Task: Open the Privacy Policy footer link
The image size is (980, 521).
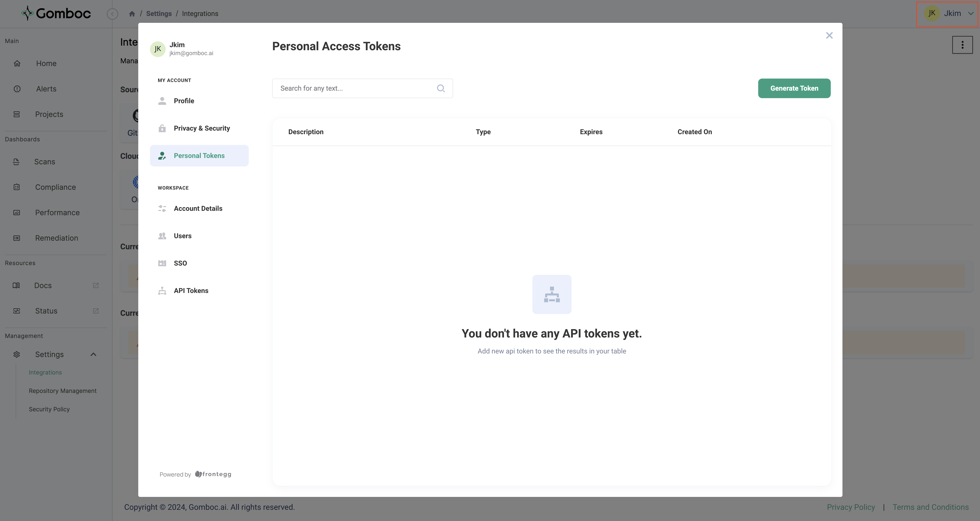Action: (x=851, y=507)
